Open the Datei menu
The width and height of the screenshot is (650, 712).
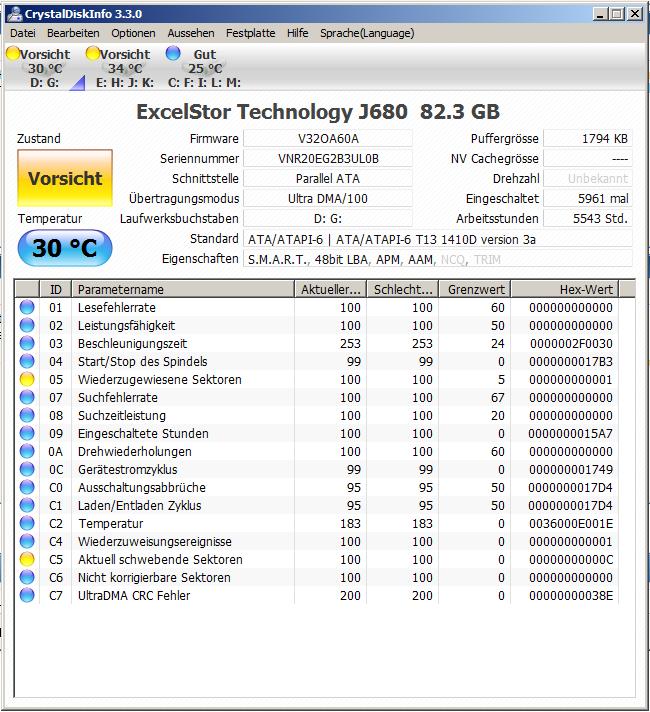coord(23,33)
